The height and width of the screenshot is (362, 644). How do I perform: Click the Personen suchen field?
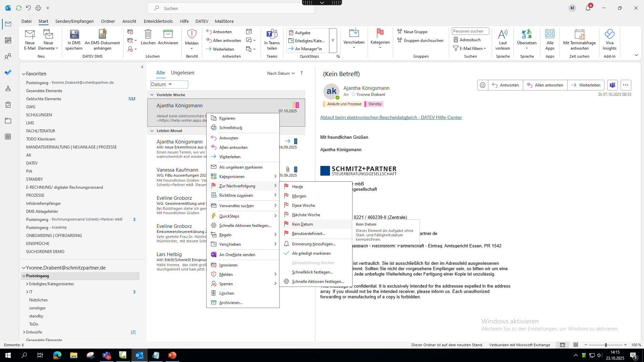click(x=470, y=31)
